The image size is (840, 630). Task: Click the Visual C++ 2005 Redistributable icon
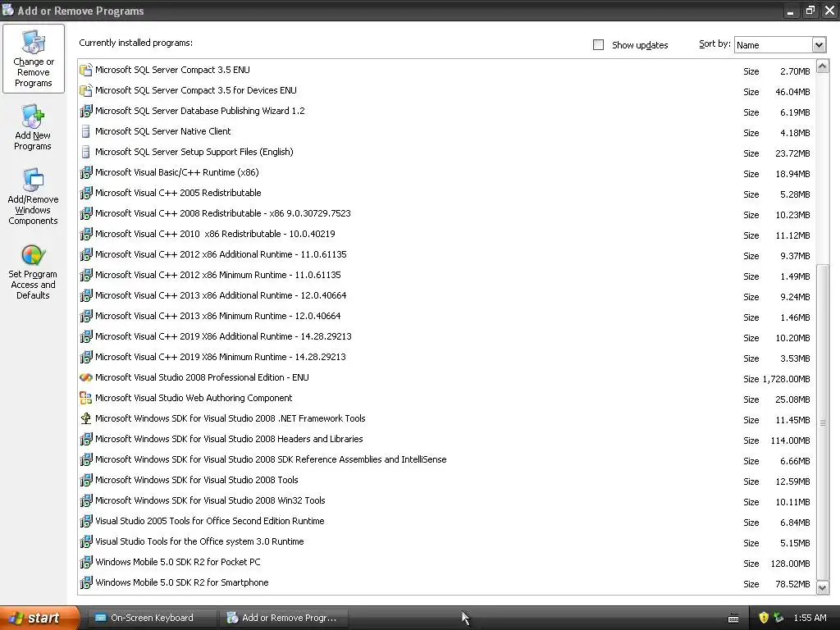pyautogui.click(x=85, y=193)
